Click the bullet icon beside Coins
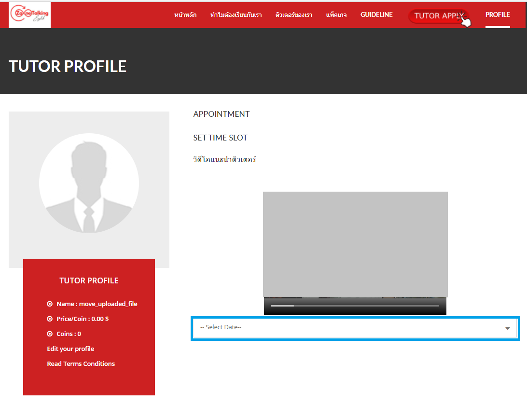The image size is (527, 420). (x=50, y=334)
